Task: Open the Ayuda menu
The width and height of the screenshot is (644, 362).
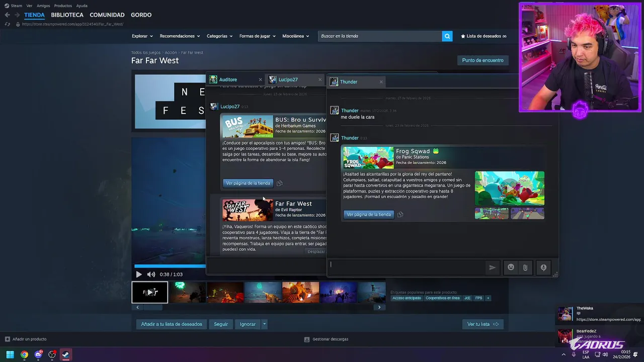Action: tap(82, 6)
